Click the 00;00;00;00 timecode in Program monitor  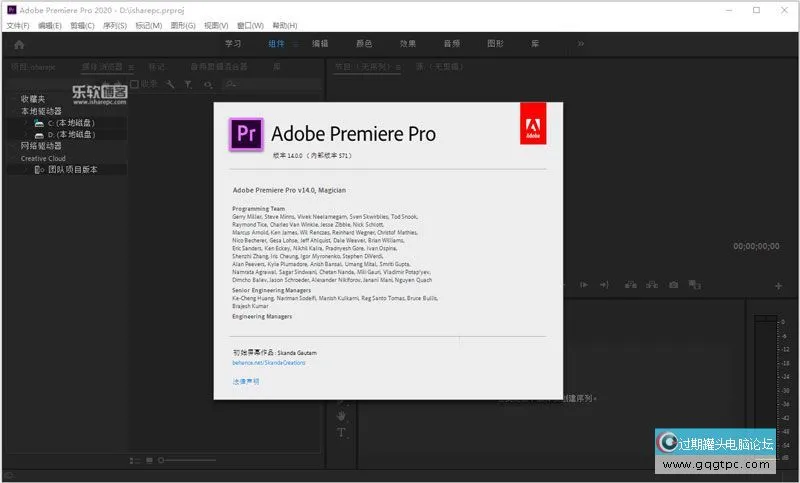(756, 246)
